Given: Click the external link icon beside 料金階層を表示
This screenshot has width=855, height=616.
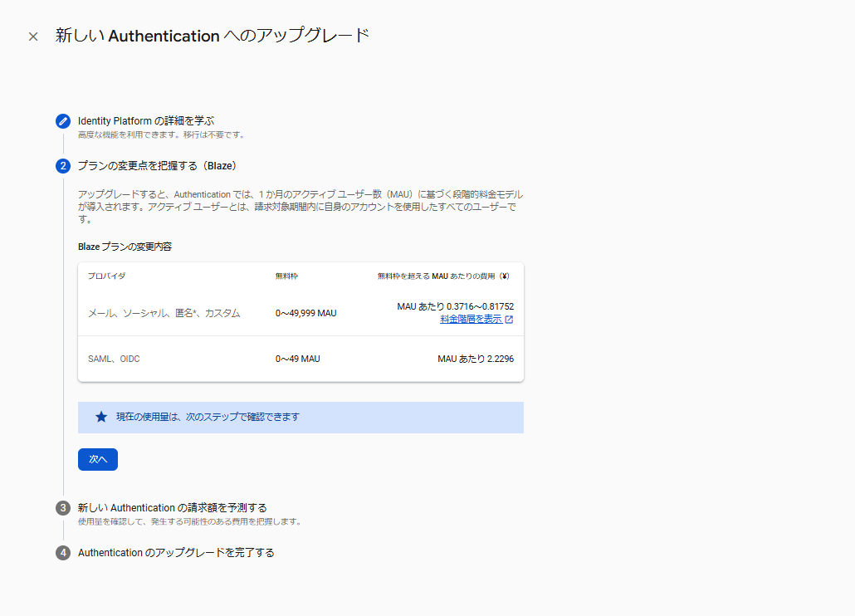Looking at the screenshot, I should [x=509, y=320].
